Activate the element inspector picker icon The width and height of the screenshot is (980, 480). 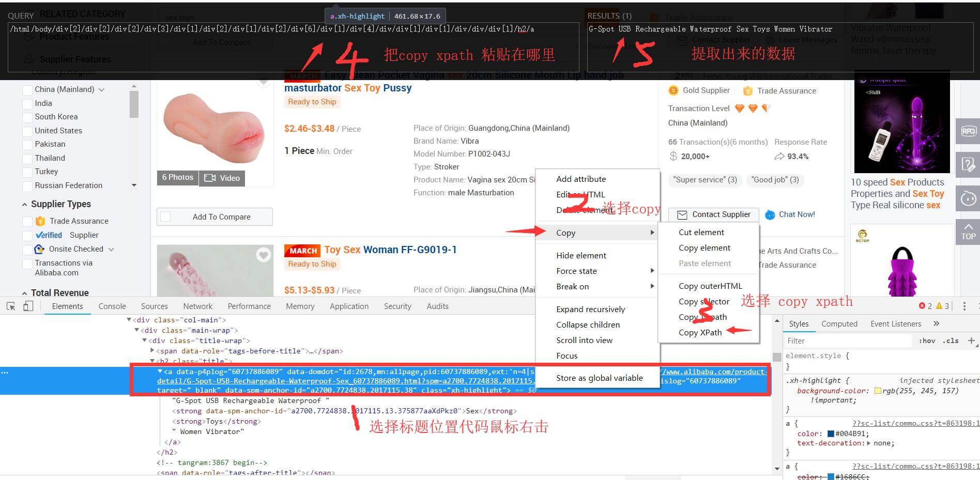10,306
